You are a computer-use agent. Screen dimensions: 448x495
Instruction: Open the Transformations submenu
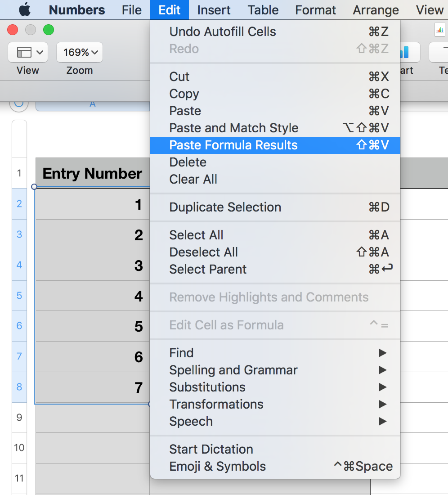click(x=275, y=404)
